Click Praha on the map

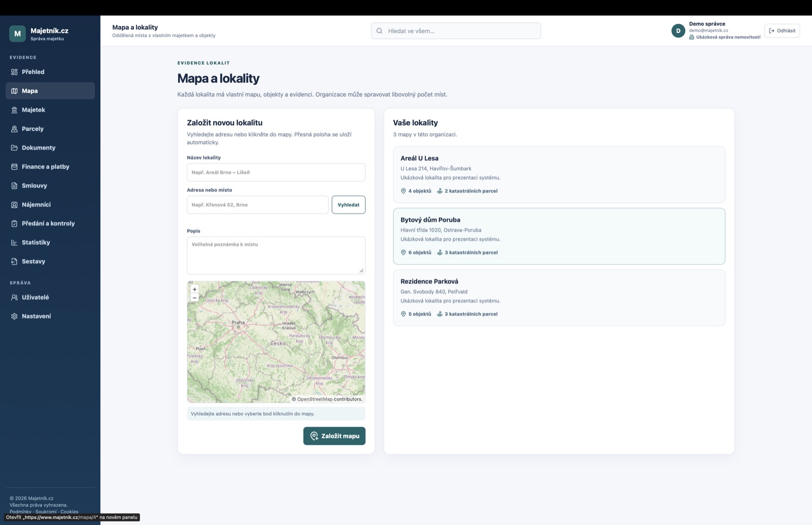[238, 323]
